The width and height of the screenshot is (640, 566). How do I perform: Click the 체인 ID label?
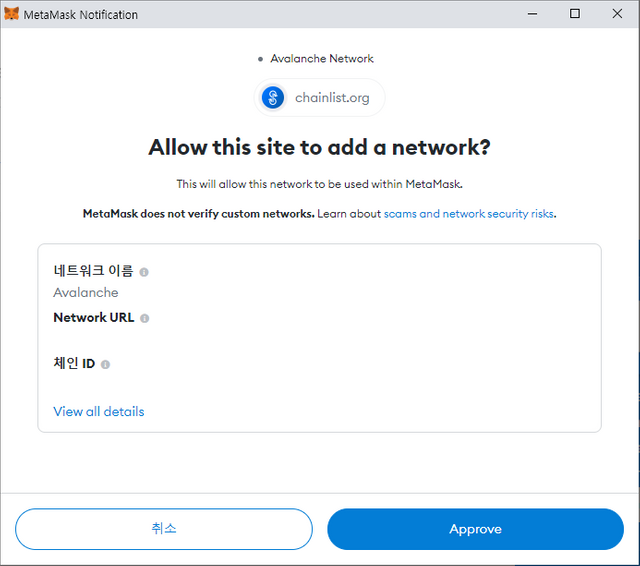pyautogui.click(x=74, y=363)
